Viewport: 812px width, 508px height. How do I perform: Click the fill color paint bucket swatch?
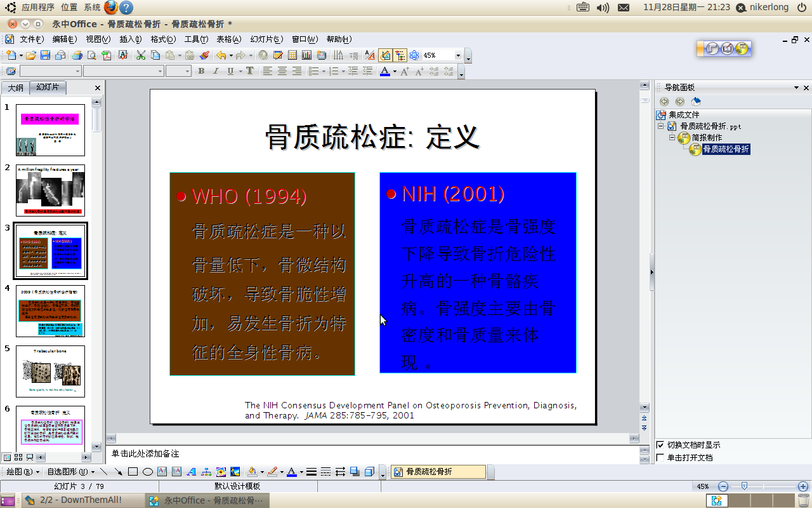tap(252, 472)
